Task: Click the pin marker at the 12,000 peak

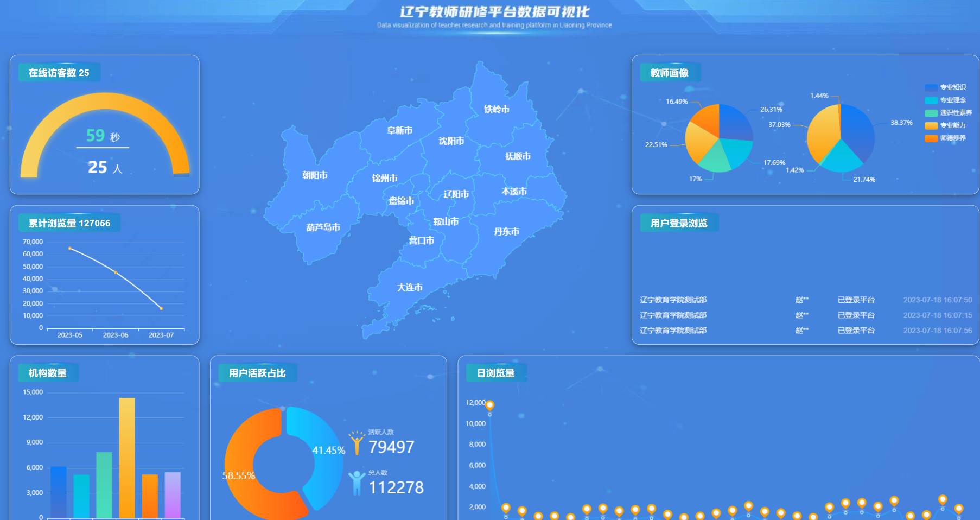Action: coord(489,405)
